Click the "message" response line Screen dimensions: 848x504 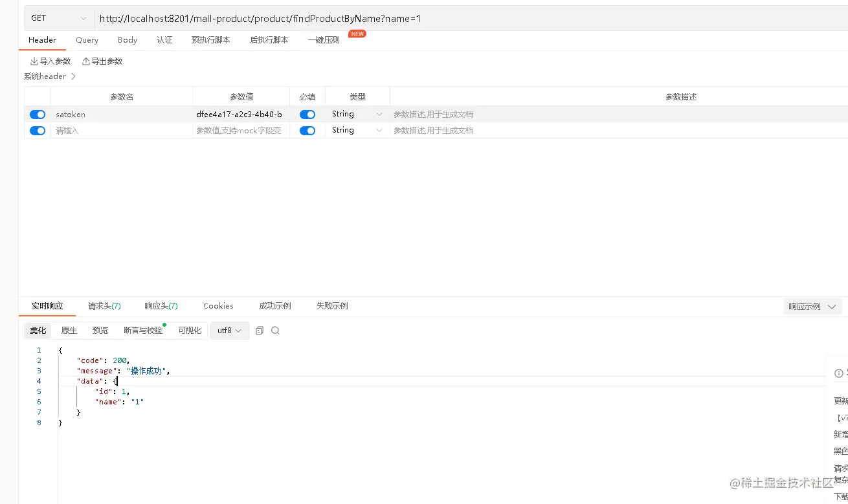click(122, 371)
